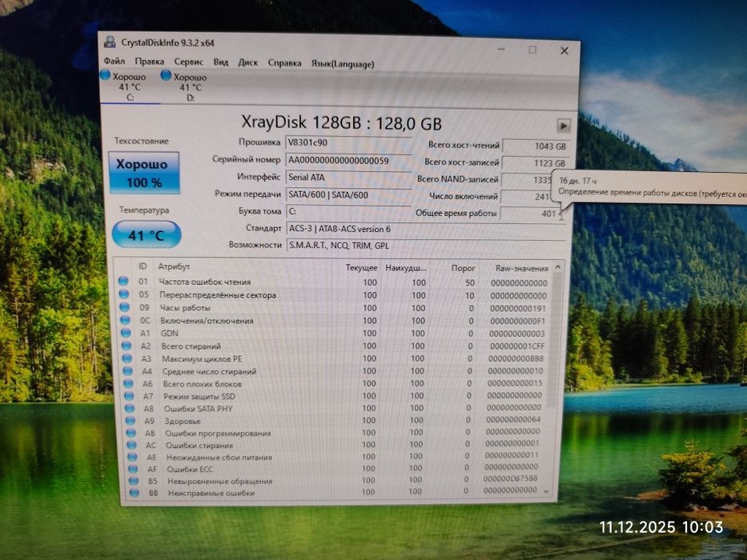This screenshot has height=560, width=747.
Task: Click status icon for Режим защиты SSD
Action: tap(129, 395)
